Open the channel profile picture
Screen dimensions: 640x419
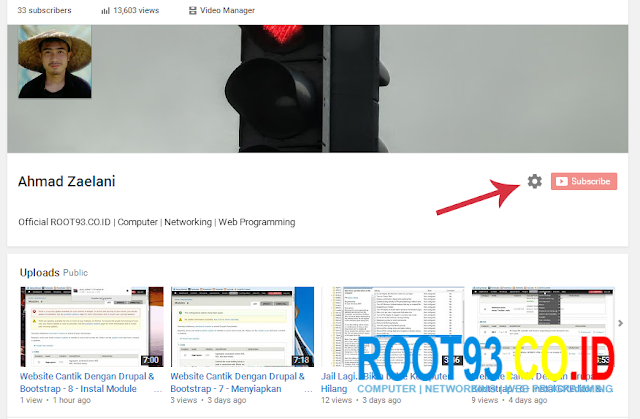coord(55,62)
